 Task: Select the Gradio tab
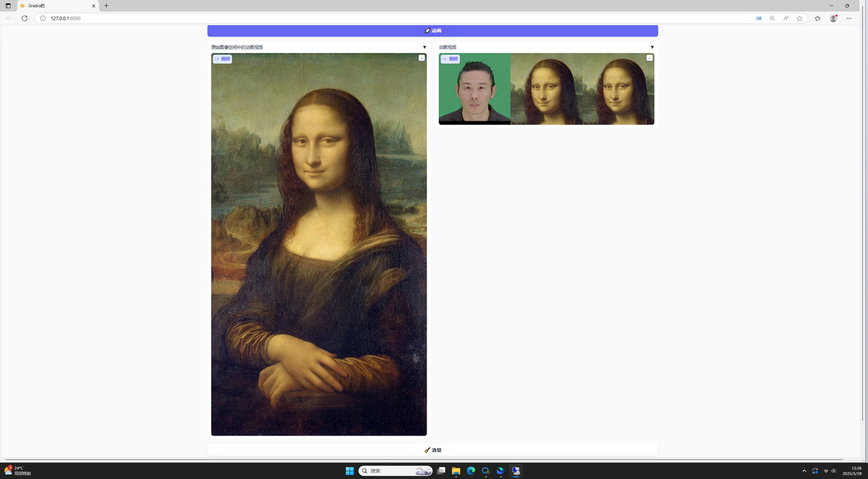click(x=58, y=5)
